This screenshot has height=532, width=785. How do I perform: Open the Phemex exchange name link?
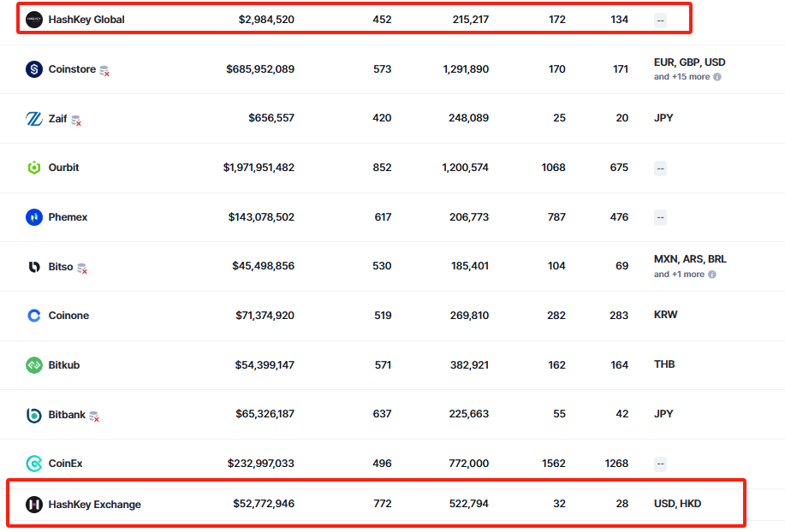68,217
